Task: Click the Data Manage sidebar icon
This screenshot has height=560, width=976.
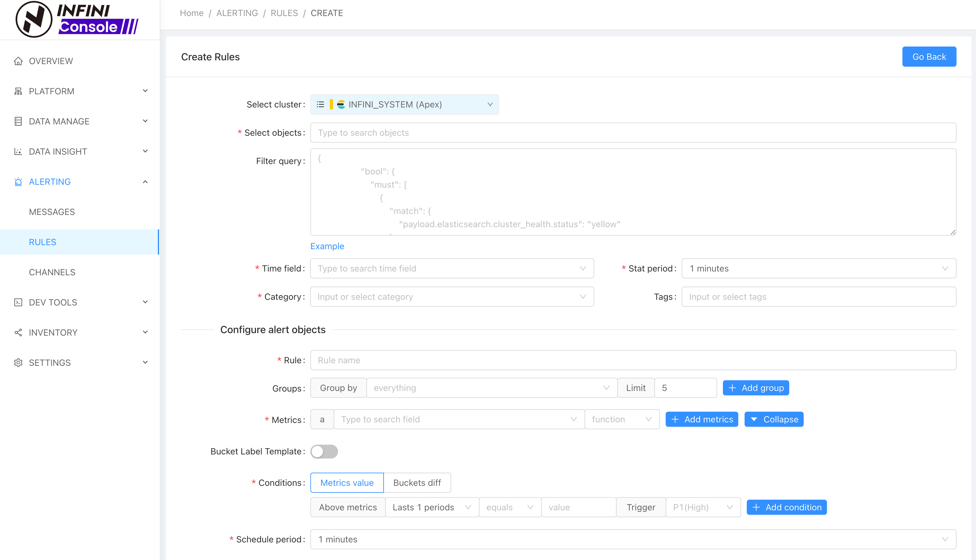Action: click(x=18, y=122)
